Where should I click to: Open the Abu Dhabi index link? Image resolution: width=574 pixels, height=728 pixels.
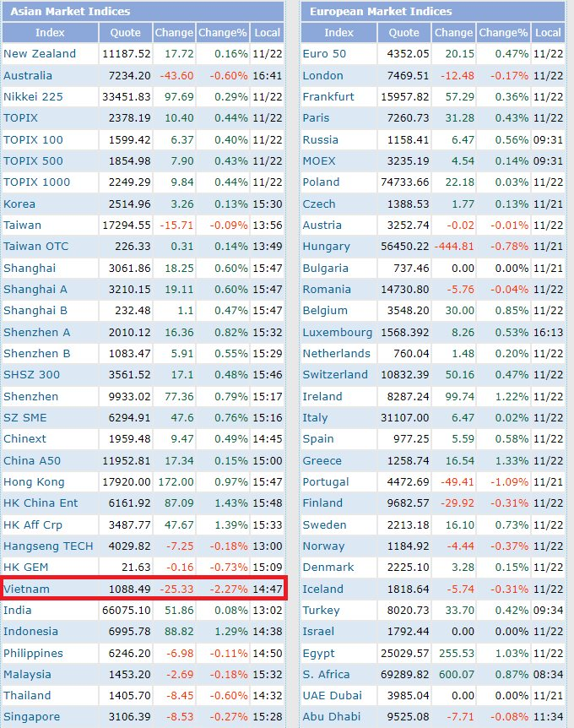331,716
